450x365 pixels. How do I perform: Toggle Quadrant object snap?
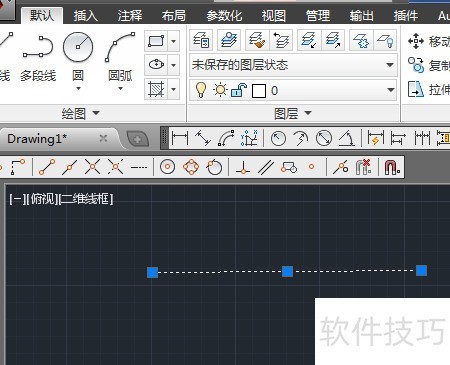click(191, 167)
